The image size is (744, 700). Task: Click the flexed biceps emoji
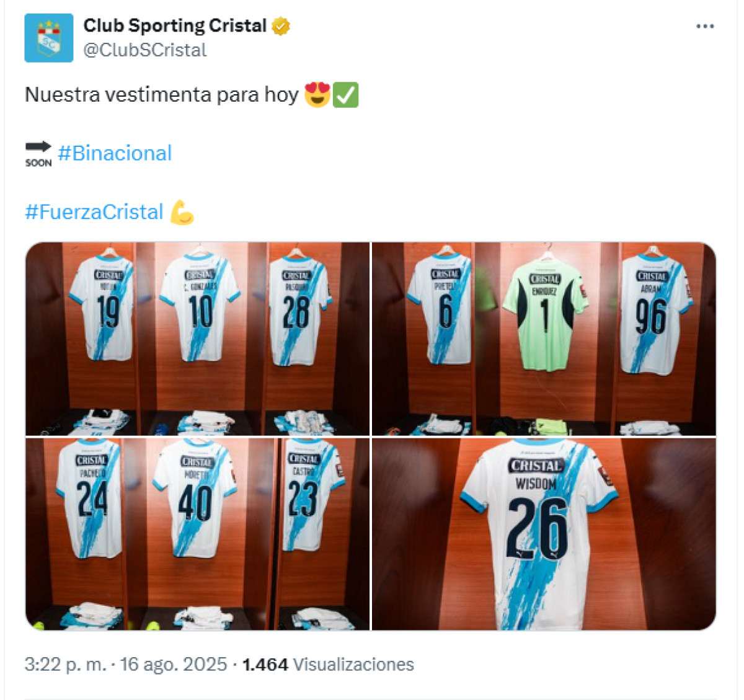182,212
